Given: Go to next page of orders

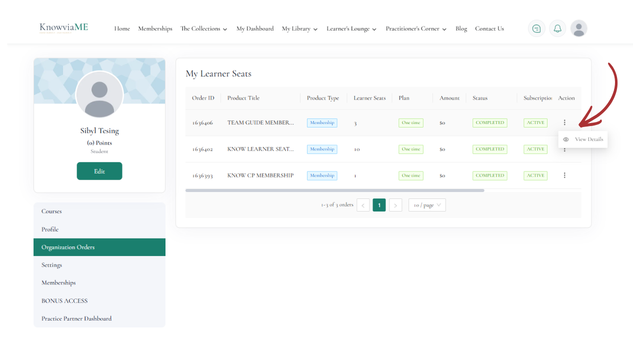Looking at the screenshot, I should point(395,205).
